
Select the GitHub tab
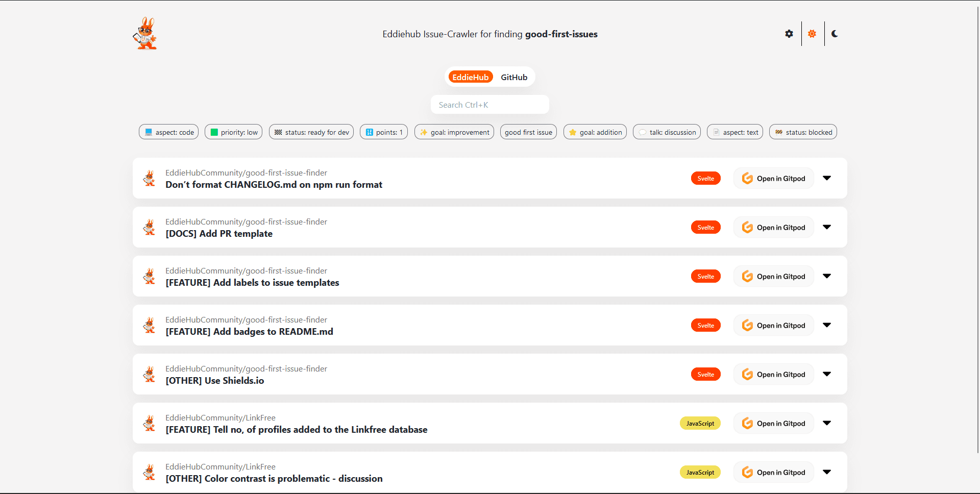pos(514,77)
